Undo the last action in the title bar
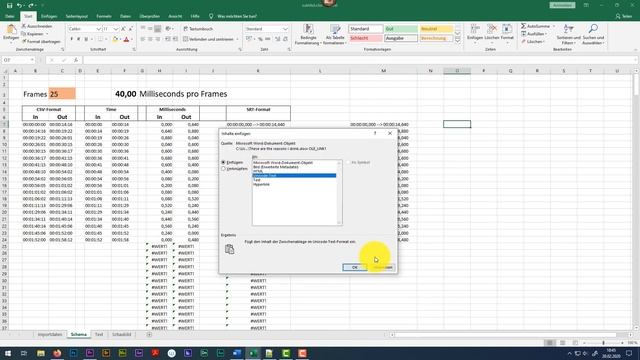 tap(19, 5)
